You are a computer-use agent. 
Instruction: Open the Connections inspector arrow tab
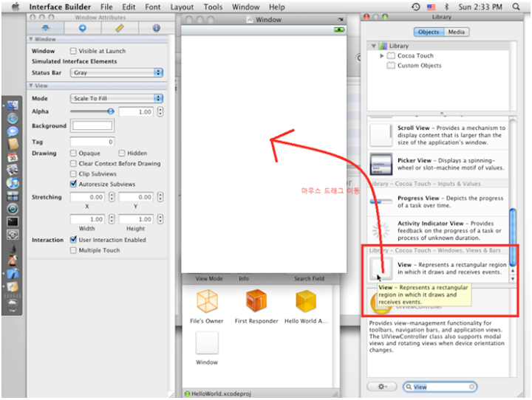tap(83, 28)
